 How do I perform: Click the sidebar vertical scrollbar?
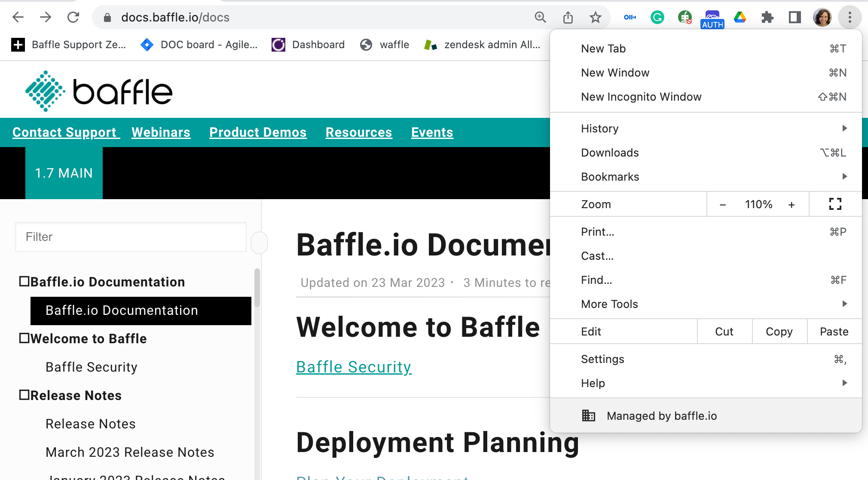click(x=257, y=288)
